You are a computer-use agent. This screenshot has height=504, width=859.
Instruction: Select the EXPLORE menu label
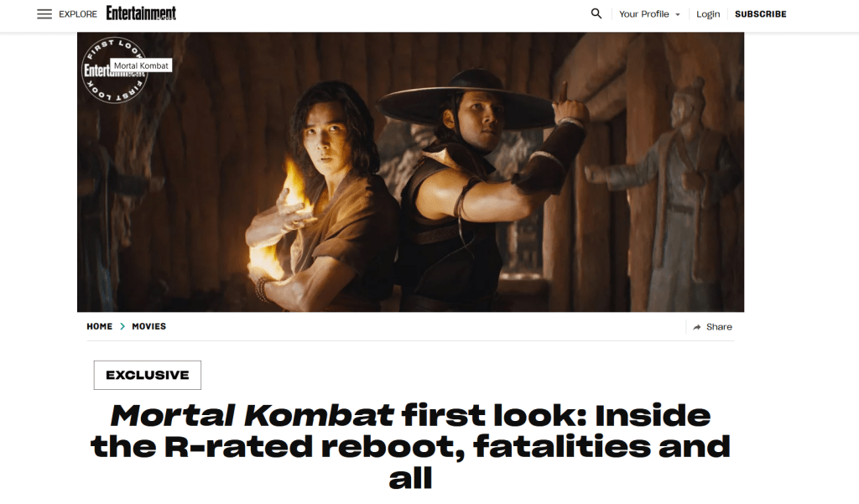(78, 14)
